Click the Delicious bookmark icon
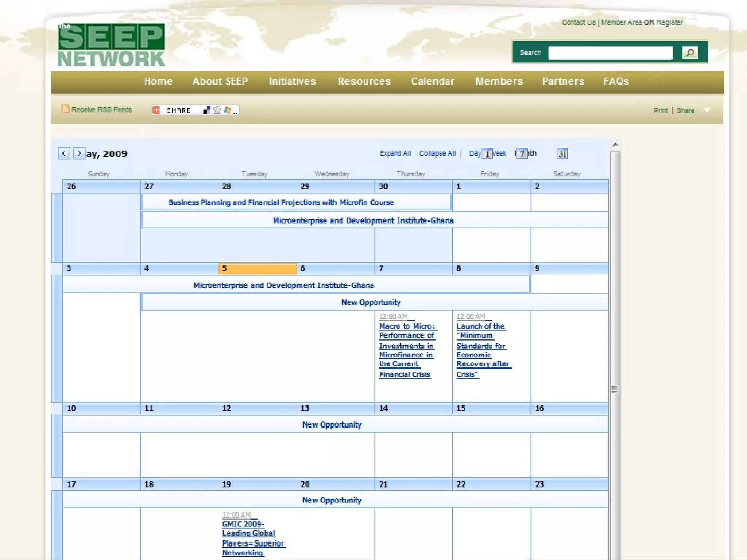Viewport: 747px width, 560px height. click(x=206, y=110)
